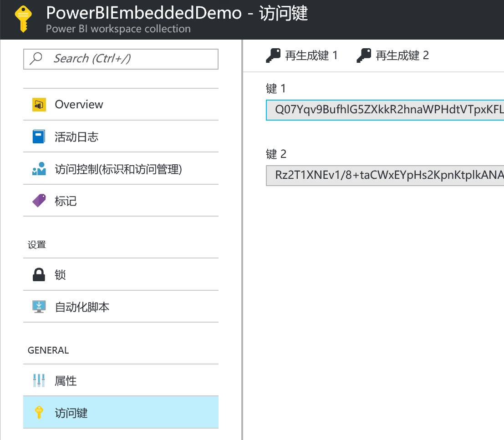Select the 键 1 key value field

click(x=385, y=110)
